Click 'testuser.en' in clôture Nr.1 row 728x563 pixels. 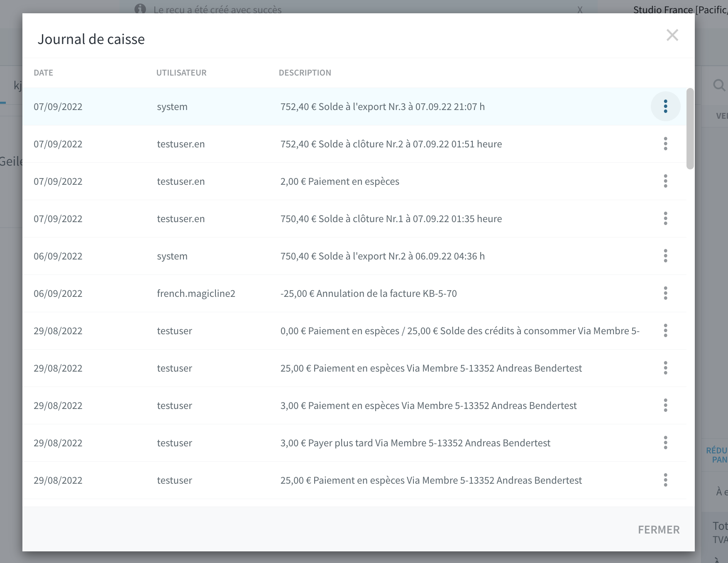pos(181,219)
